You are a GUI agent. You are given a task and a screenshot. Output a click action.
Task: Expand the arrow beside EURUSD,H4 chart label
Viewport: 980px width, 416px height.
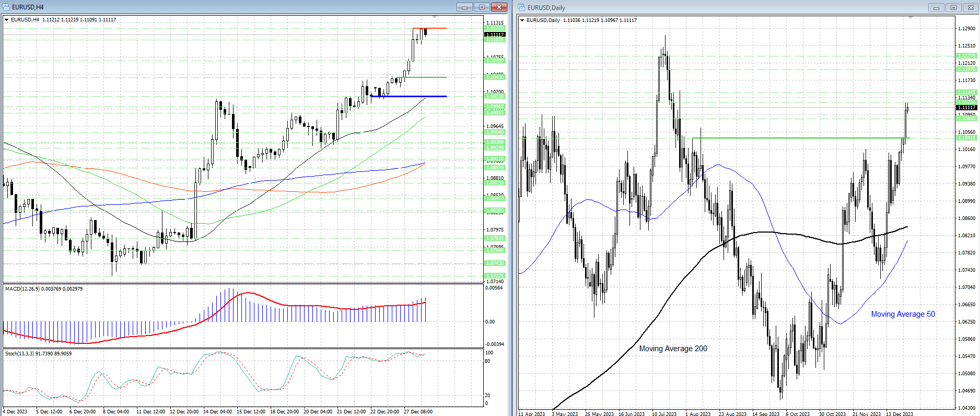pos(7,20)
